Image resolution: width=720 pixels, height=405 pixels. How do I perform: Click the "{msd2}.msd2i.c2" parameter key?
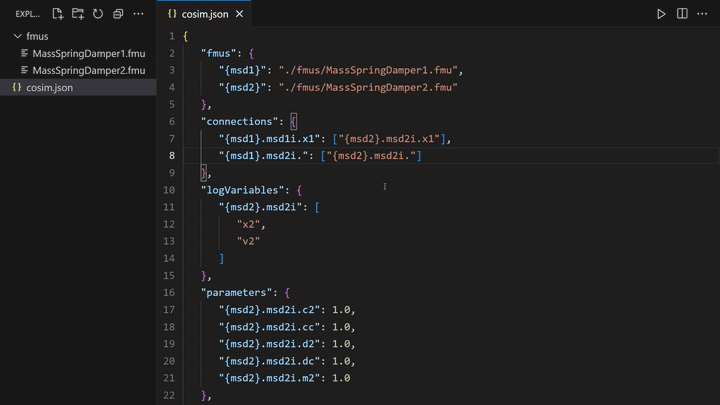click(x=269, y=309)
